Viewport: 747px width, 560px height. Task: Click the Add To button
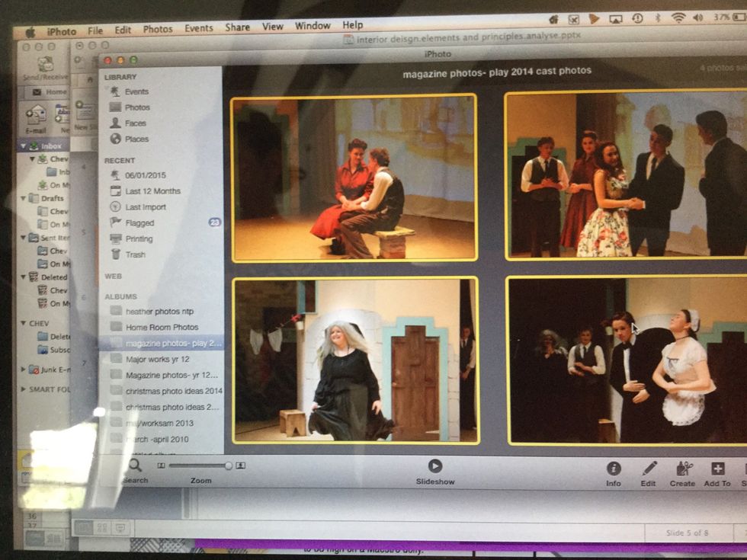[717, 469]
